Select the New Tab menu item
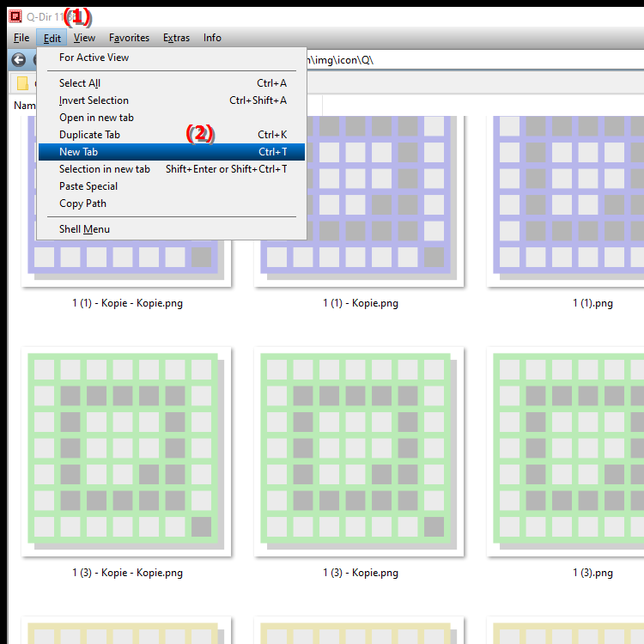This screenshot has height=644, width=644. (172, 152)
